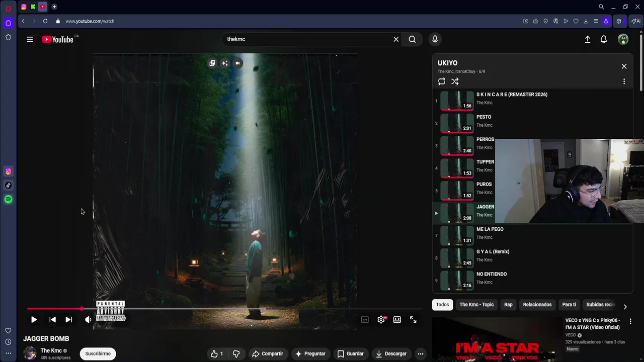Screen dimensions: 644x362
Task: Reload the page
Action: [x=45, y=21]
